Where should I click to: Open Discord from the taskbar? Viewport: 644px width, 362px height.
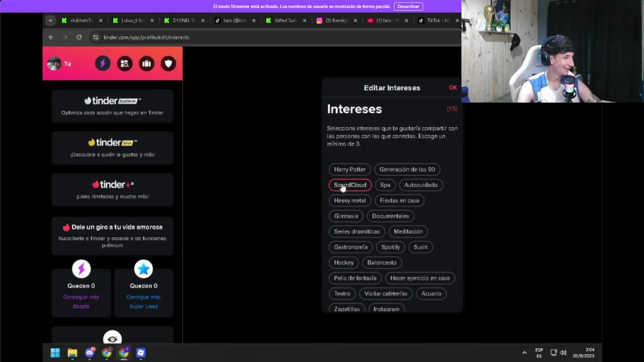(x=90, y=353)
